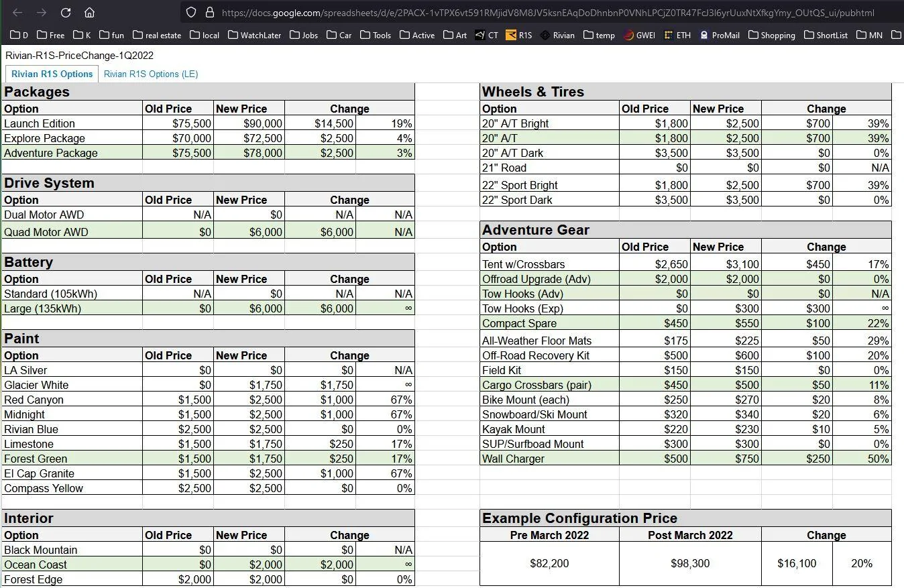The height and width of the screenshot is (588, 904).
Task: Open the local bookmark folder
Action: point(205,35)
